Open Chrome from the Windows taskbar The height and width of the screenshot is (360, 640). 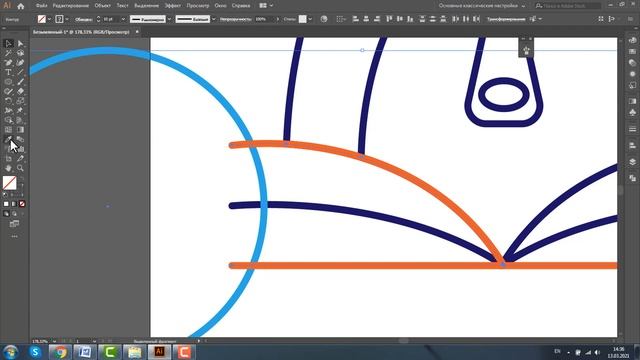60,352
